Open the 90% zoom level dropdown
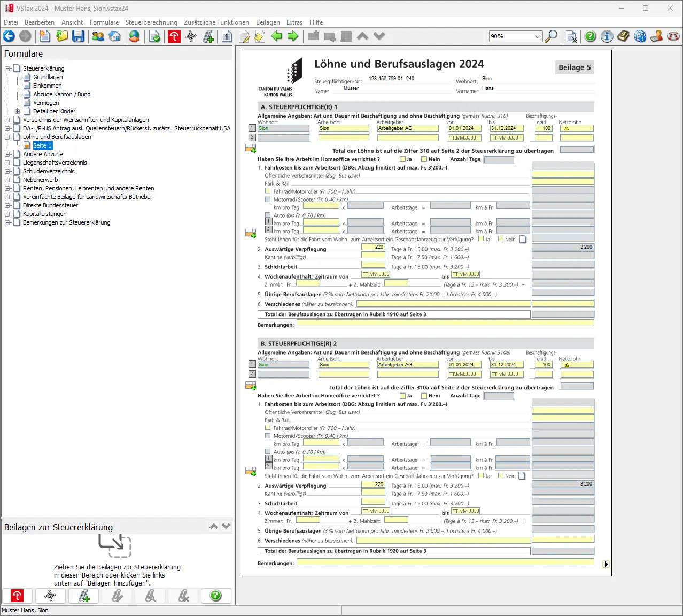The height and width of the screenshot is (616, 683). tap(537, 36)
